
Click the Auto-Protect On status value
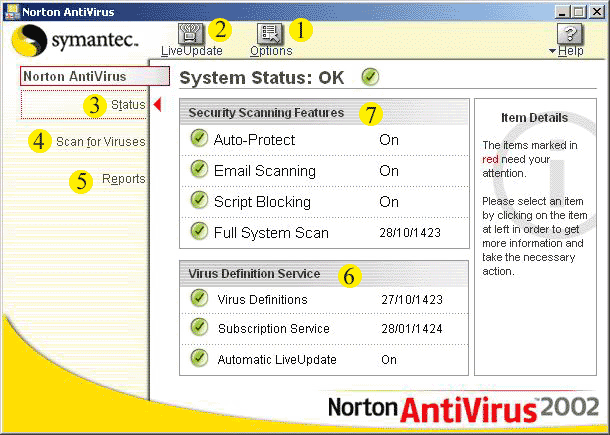point(389,140)
